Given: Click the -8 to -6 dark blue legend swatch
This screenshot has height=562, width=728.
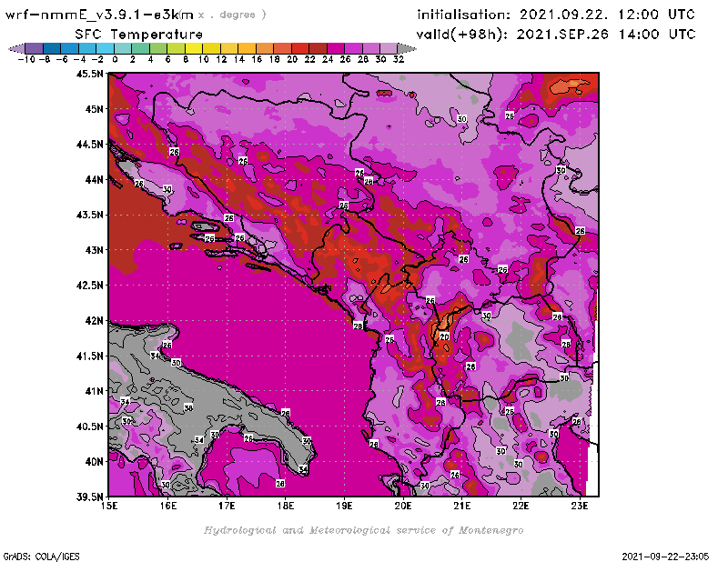Looking at the screenshot, I should pos(52,48).
